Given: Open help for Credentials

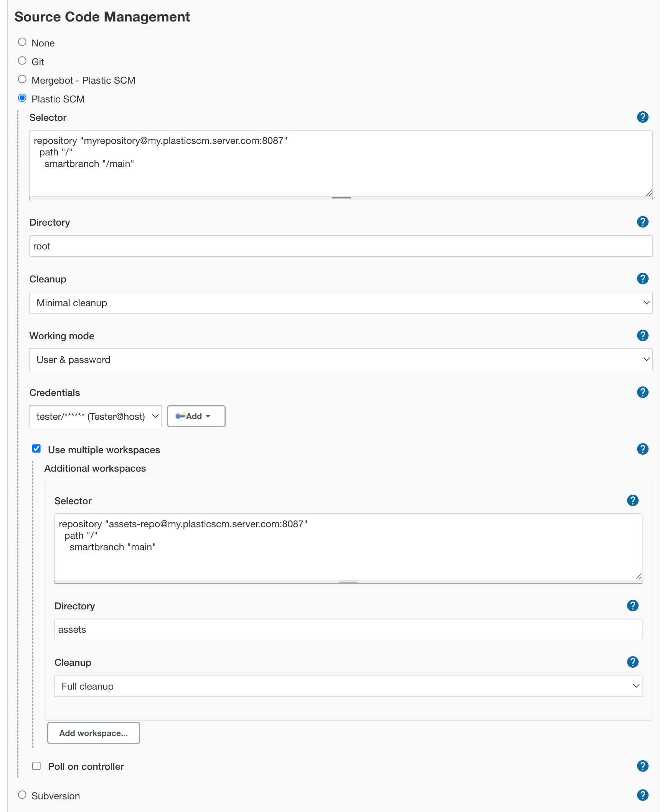Looking at the screenshot, I should [642, 392].
